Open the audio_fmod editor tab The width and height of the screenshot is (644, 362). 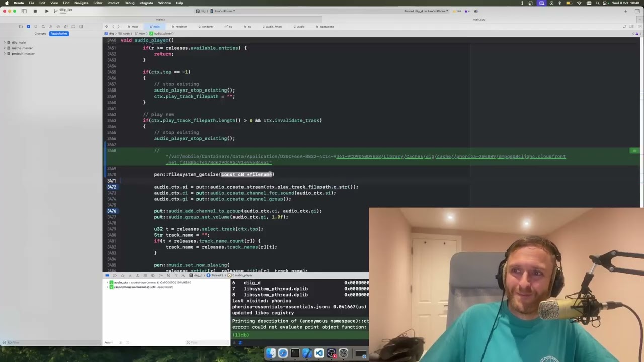point(272,26)
